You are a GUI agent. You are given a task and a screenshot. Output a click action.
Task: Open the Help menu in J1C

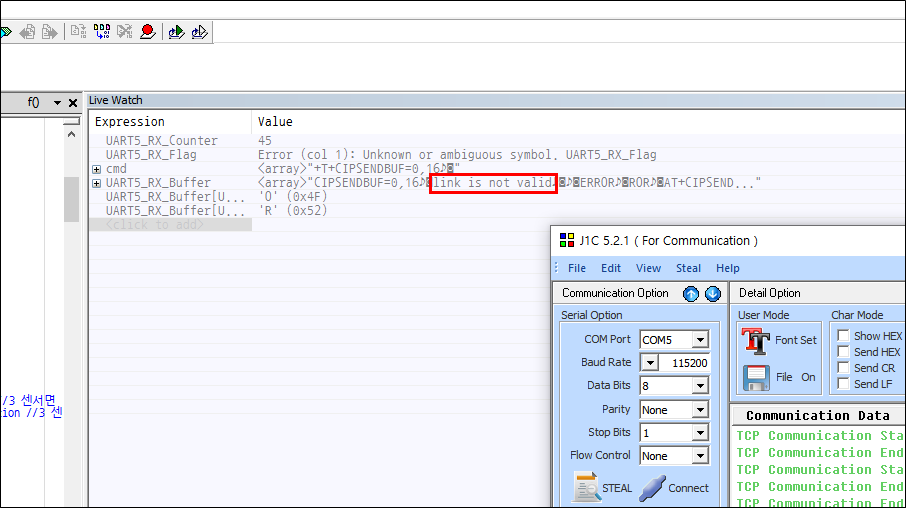(x=727, y=268)
